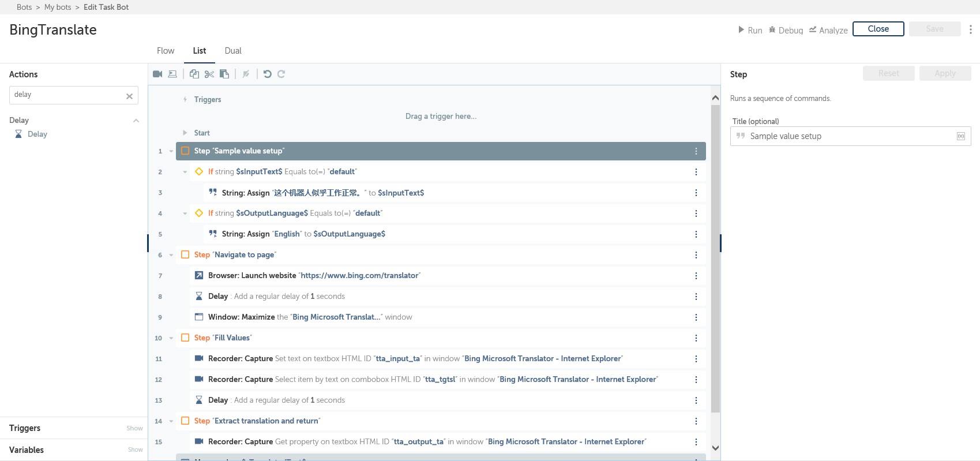This screenshot has height=461, width=980.
Task: Collapse Step "Extract translation and return" on line 14
Action: (171, 421)
